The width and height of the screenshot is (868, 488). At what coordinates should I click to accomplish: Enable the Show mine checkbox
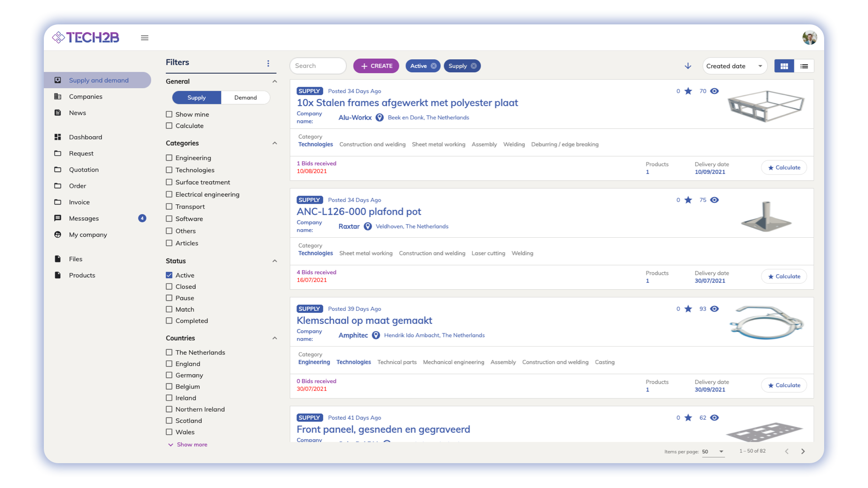coord(169,114)
